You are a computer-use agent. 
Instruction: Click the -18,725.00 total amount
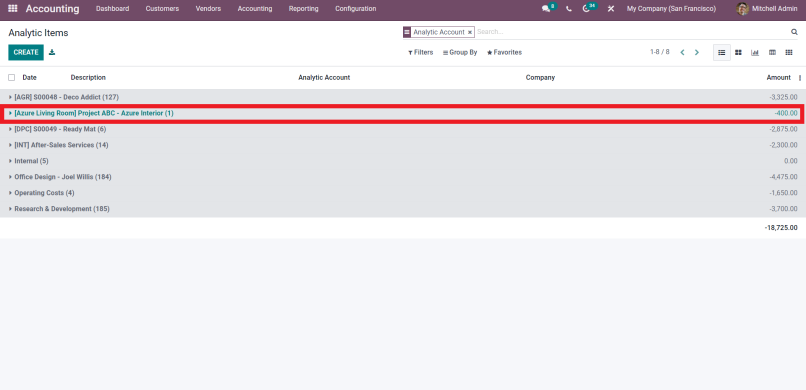point(781,227)
